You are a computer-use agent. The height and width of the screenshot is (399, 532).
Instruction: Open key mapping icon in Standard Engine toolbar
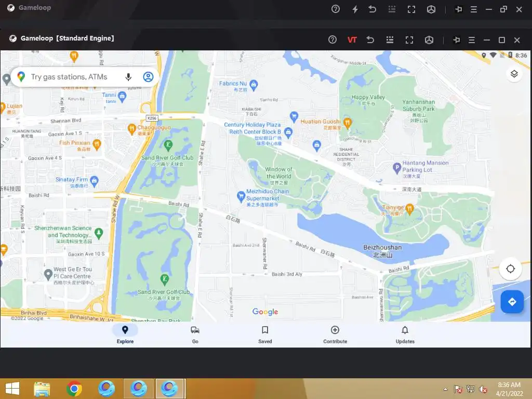pyautogui.click(x=390, y=39)
